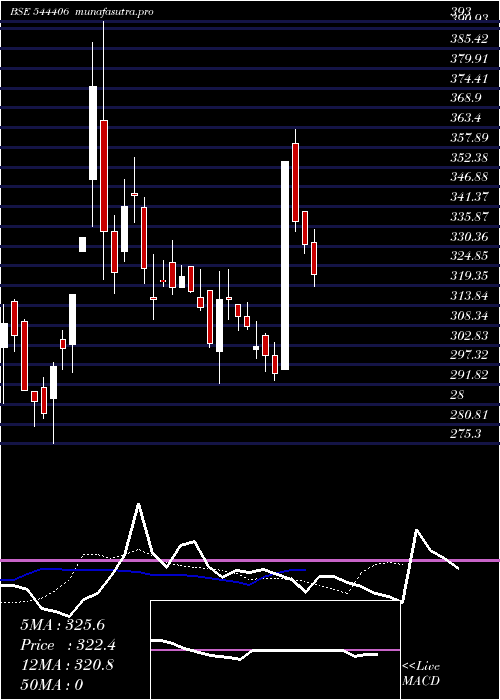Select the 368.9 price level label
The image size is (500, 700).
pyautogui.click(x=466, y=98)
